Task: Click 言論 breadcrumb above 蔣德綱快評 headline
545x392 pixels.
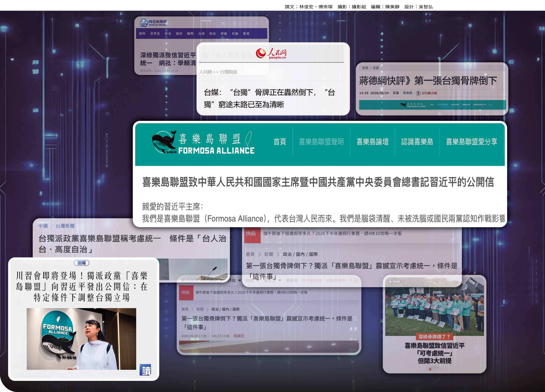Action: [x=376, y=68]
